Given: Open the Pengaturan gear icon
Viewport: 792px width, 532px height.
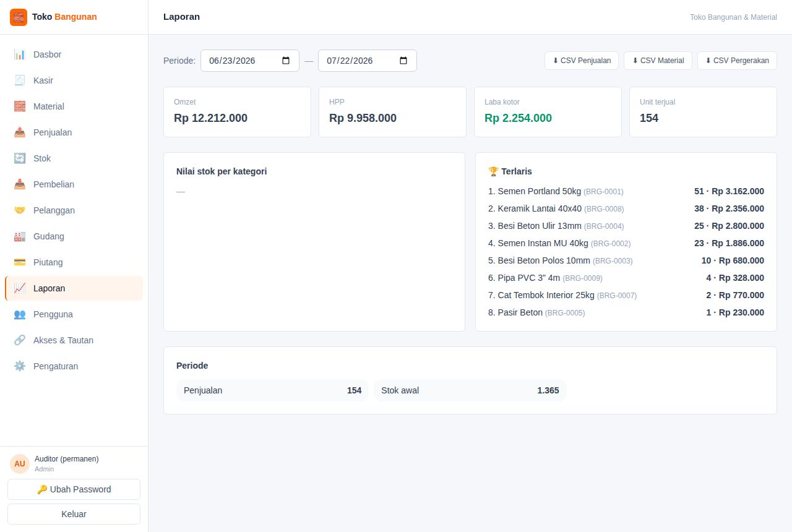Looking at the screenshot, I should tap(20, 366).
